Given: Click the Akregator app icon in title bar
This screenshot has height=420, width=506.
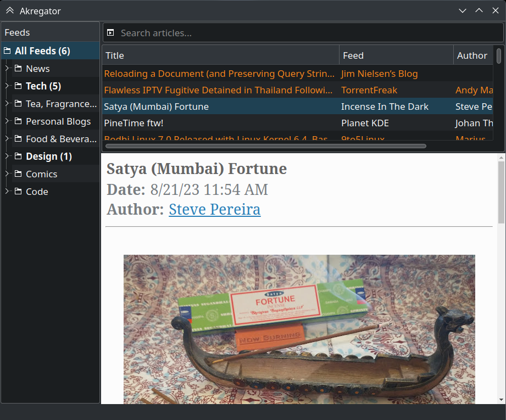Looking at the screenshot, I should click(9, 11).
